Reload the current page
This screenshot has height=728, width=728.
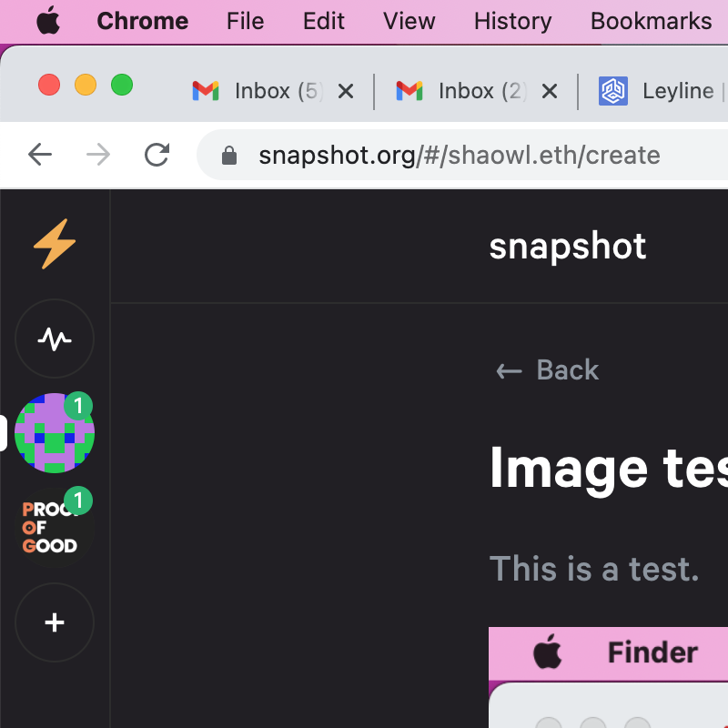pyautogui.click(x=157, y=155)
